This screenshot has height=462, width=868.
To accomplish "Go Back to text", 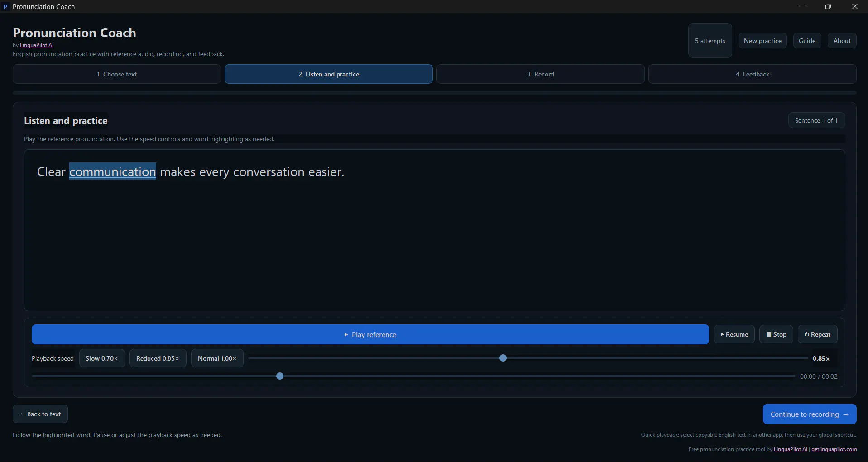I will coord(40,414).
